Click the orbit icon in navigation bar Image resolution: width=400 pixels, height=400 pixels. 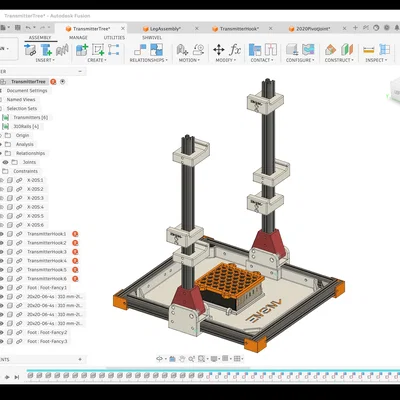[160, 359]
